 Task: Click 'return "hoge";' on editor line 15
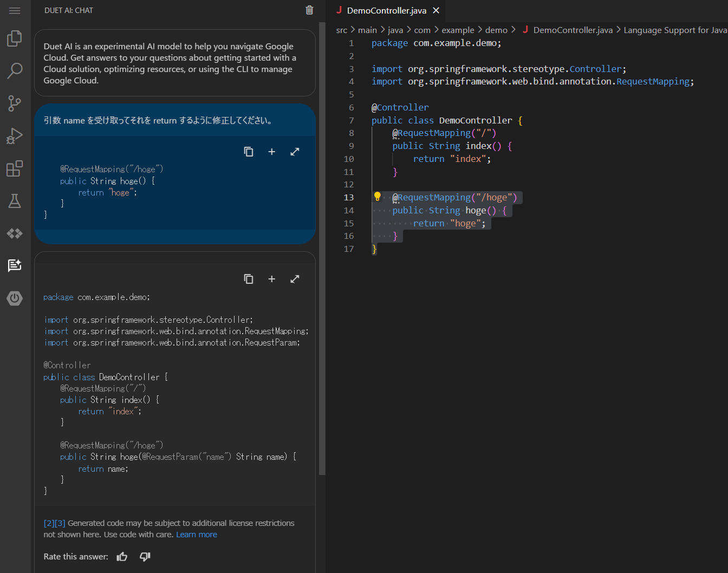[x=450, y=223]
